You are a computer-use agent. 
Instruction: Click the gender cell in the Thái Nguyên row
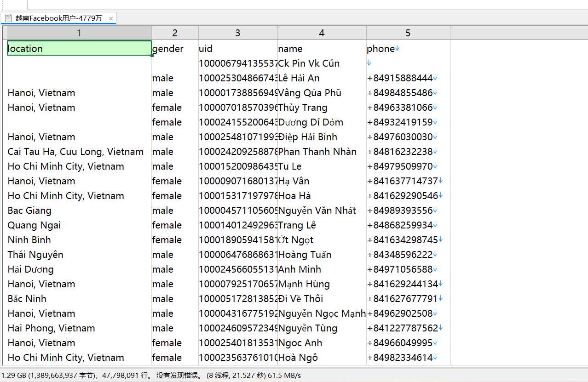175,255
